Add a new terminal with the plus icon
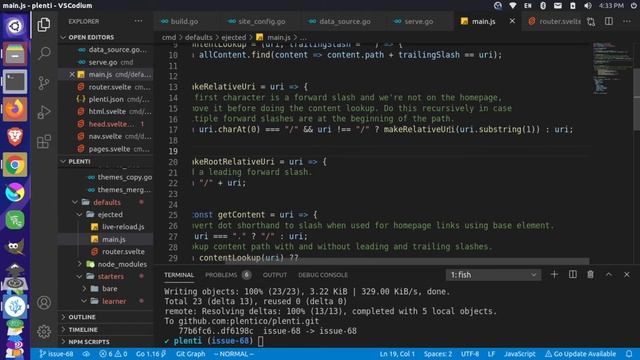Screen dimensions: 640x360 point(554,275)
